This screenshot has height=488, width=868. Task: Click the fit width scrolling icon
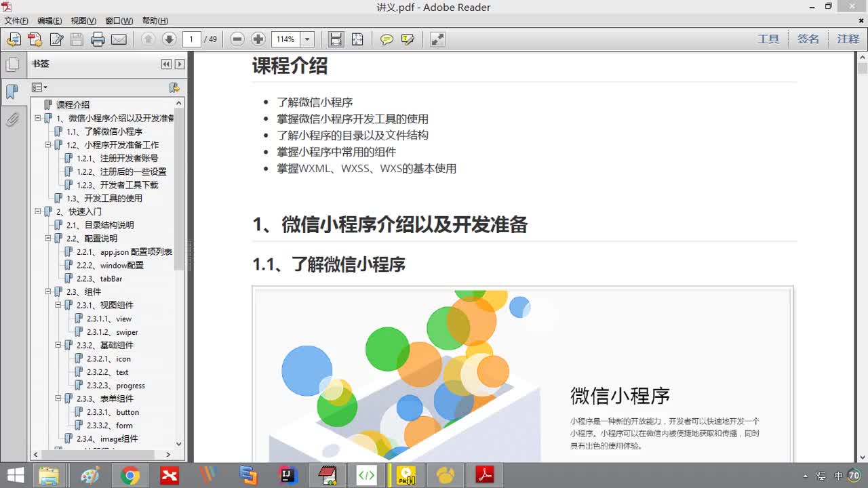pos(336,39)
